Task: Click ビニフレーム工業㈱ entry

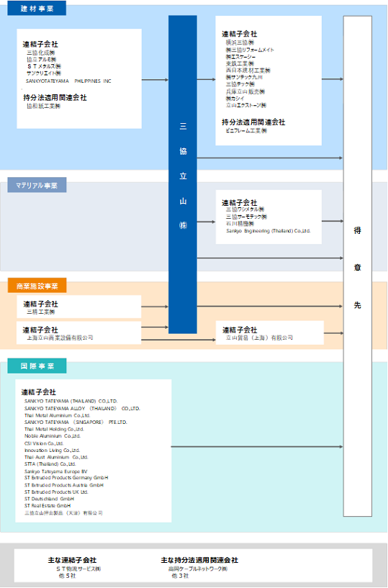Action: pos(246,130)
